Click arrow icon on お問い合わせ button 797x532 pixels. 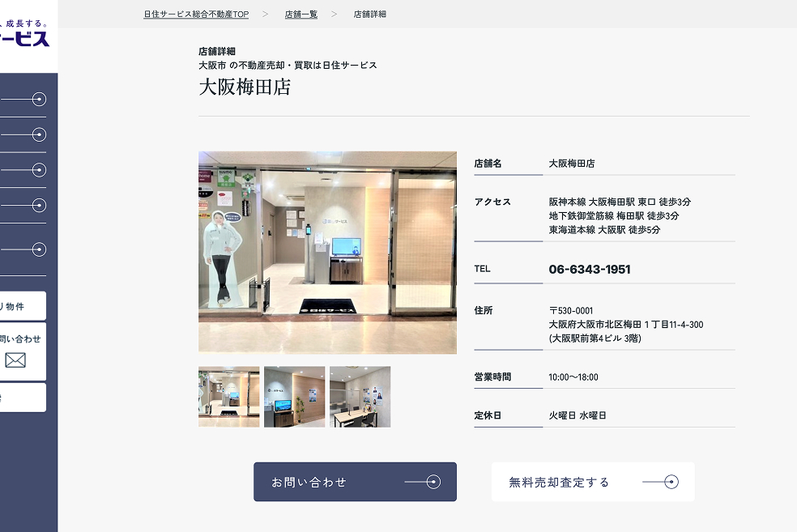click(x=433, y=483)
